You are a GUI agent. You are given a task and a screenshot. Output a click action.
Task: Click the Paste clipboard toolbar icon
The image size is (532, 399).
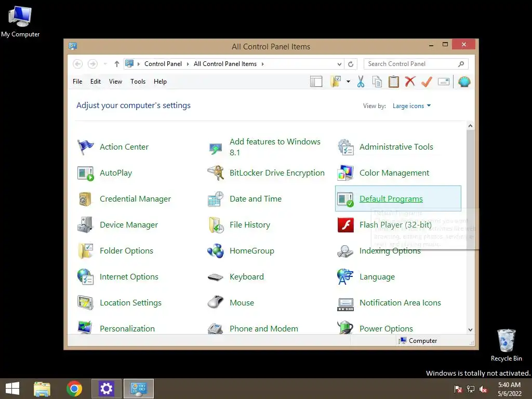[x=394, y=82]
